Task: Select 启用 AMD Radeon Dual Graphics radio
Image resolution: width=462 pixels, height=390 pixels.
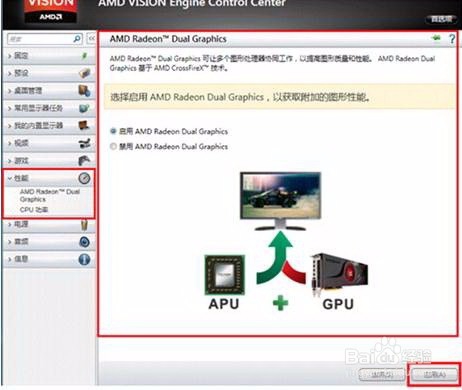Action: point(113,131)
